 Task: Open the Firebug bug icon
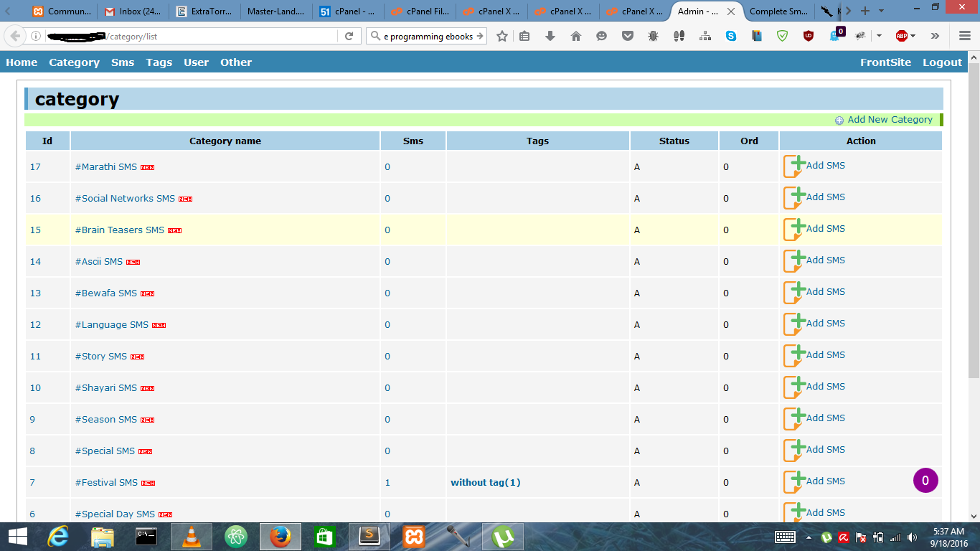tap(653, 36)
